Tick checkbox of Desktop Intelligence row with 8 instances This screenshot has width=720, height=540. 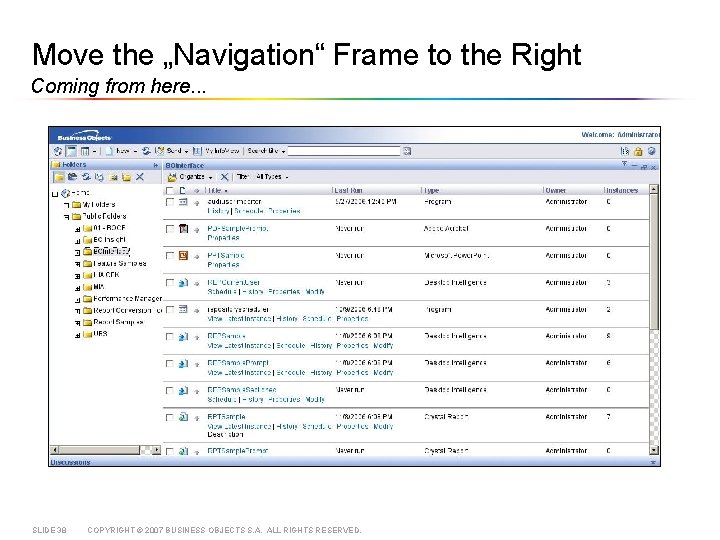click(170, 337)
